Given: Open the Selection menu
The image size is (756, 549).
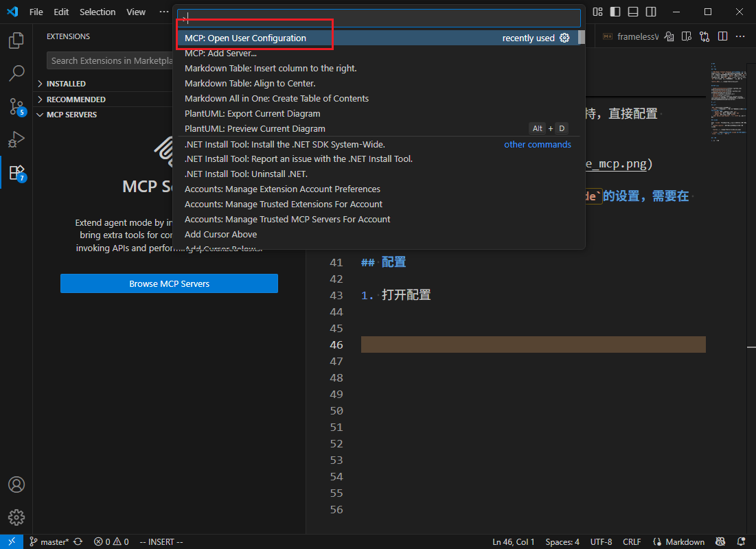Looking at the screenshot, I should pos(98,12).
